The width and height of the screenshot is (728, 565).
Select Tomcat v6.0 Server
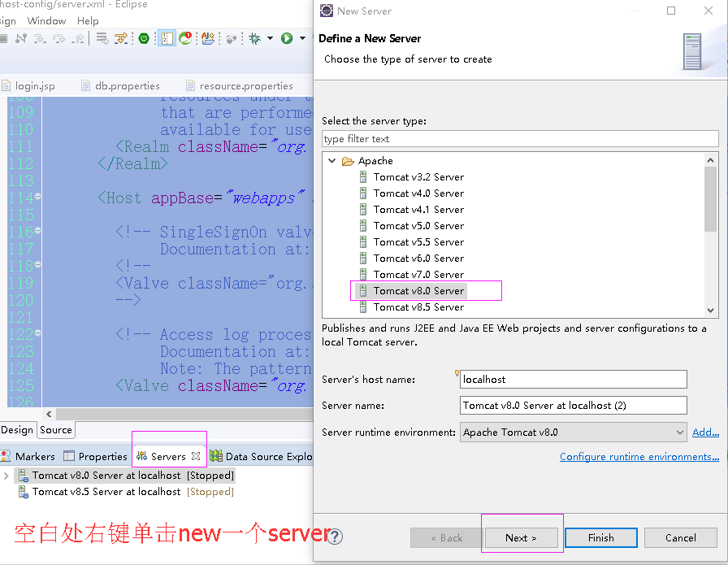tap(418, 259)
